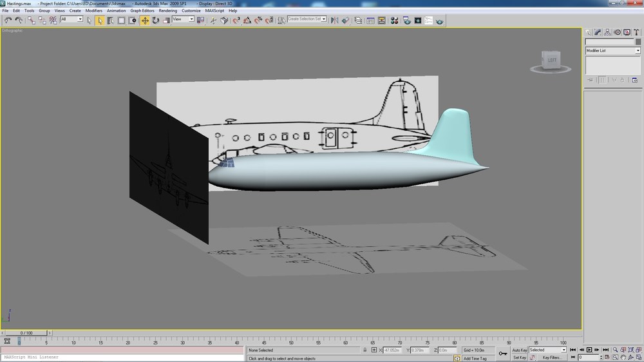
Task: Open the Layer Manager icon
Action: coord(358,20)
